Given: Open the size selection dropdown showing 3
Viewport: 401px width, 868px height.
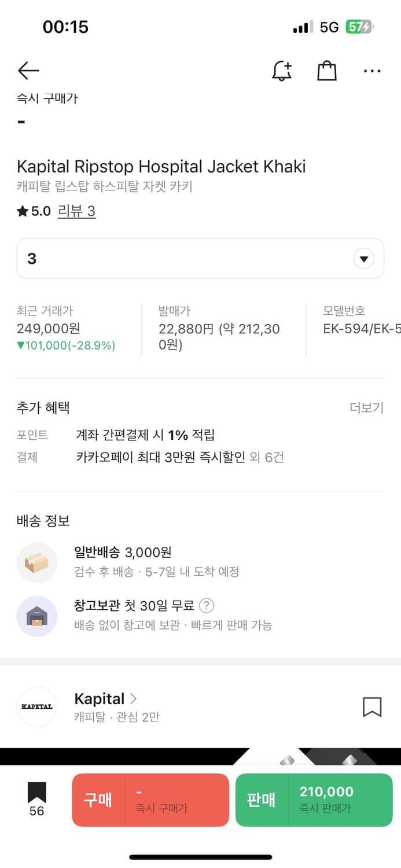Looking at the screenshot, I should click(363, 259).
